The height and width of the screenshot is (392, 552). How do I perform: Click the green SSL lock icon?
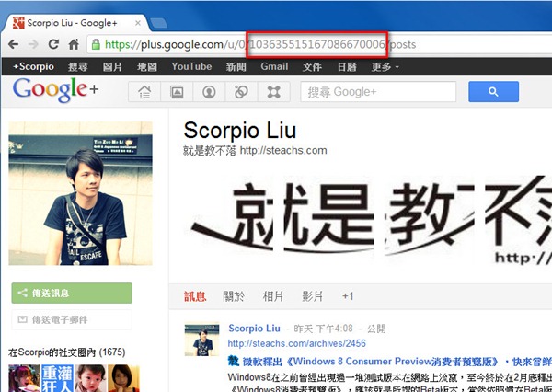tap(96, 44)
